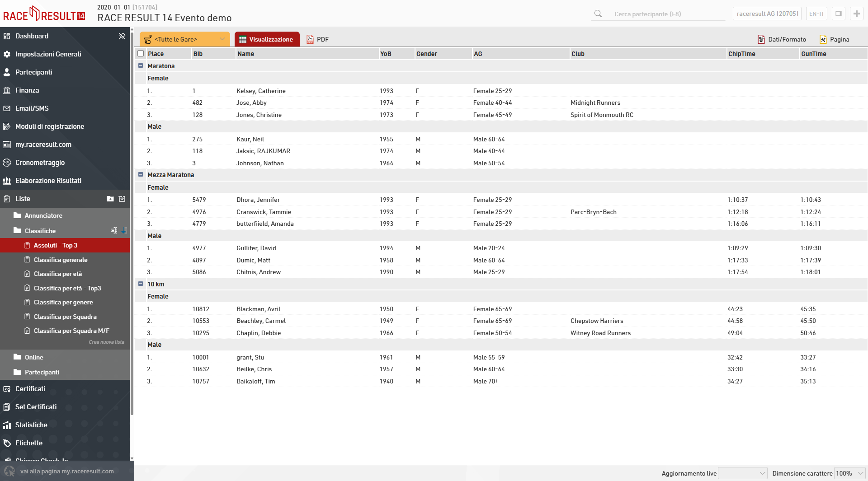Collapse the Maratona group
The height and width of the screenshot is (481, 868).
tap(141, 66)
